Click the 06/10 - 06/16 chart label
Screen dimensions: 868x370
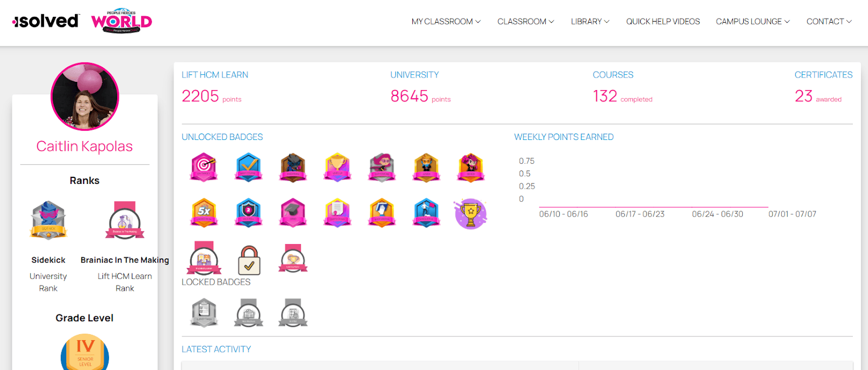(x=563, y=214)
